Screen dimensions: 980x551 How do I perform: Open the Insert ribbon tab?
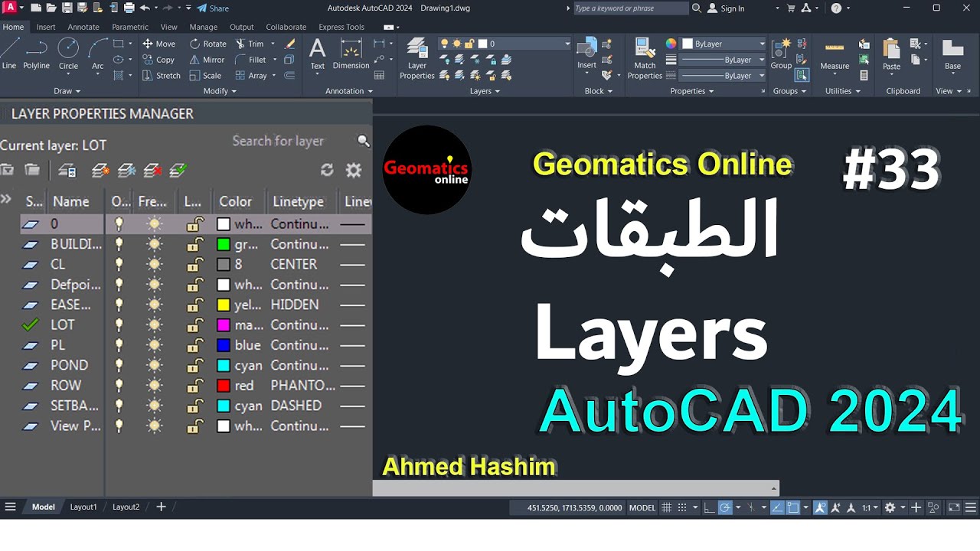(46, 27)
